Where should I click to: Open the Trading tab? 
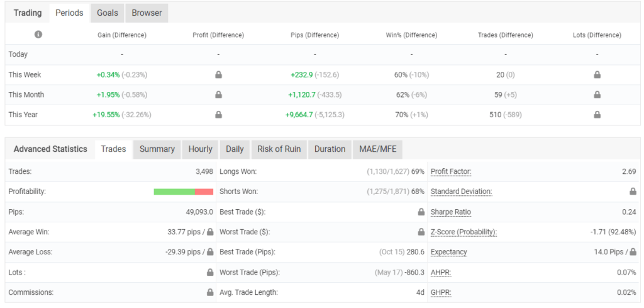point(28,13)
